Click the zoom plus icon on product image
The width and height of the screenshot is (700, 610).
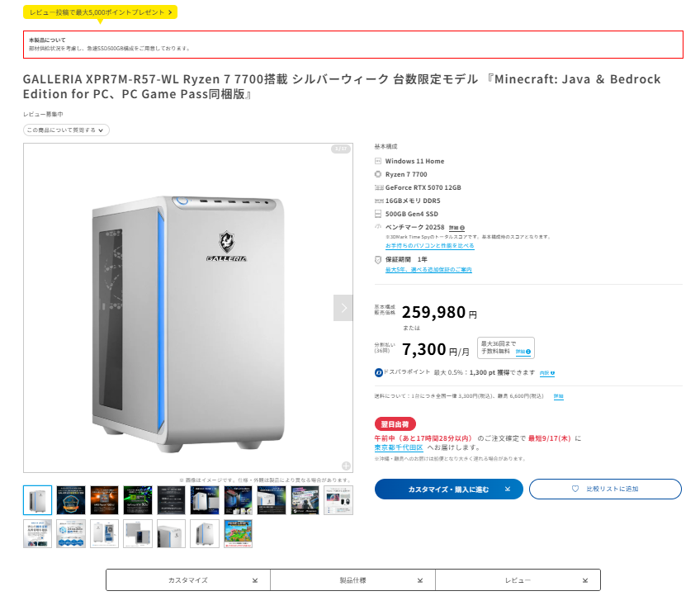pos(346,466)
